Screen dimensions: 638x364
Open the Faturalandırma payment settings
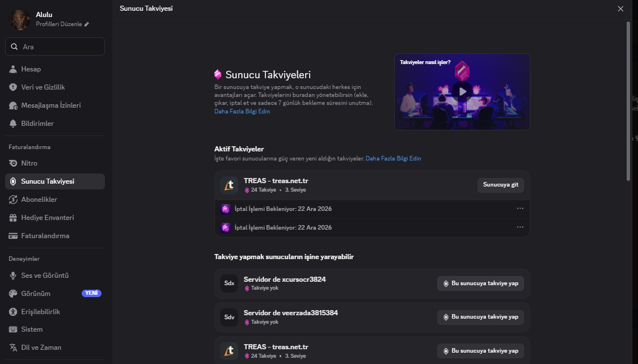point(55,235)
